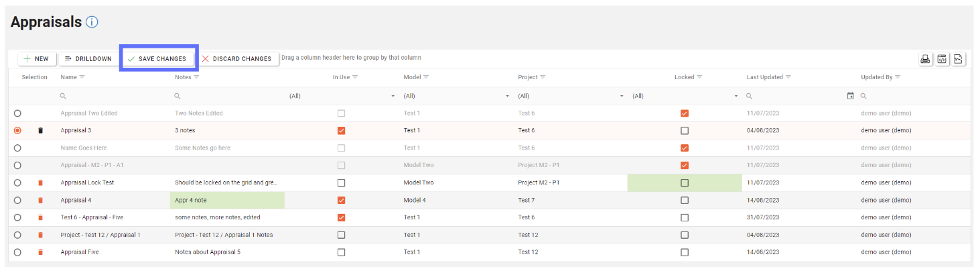Click the Save Changes button
Screen dimensions: 980x271
tap(157, 59)
